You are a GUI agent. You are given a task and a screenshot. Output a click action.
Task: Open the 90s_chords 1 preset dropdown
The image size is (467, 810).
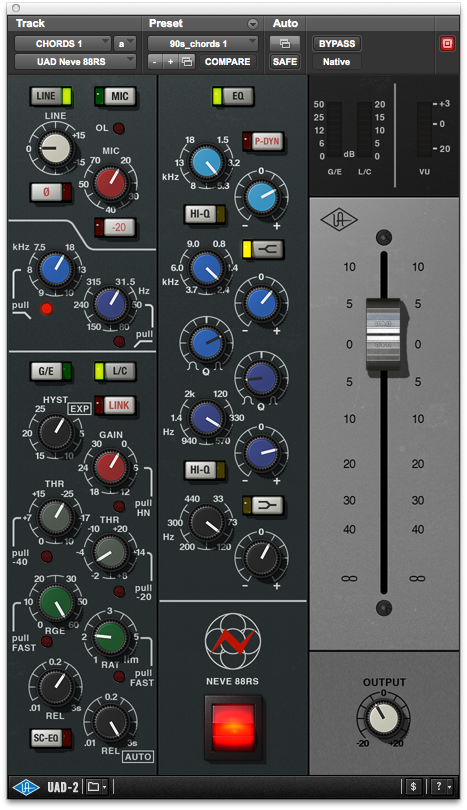point(203,44)
